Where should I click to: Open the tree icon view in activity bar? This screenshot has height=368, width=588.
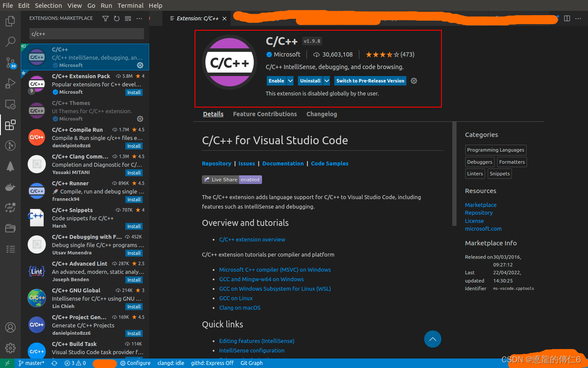pyautogui.click(x=10, y=167)
